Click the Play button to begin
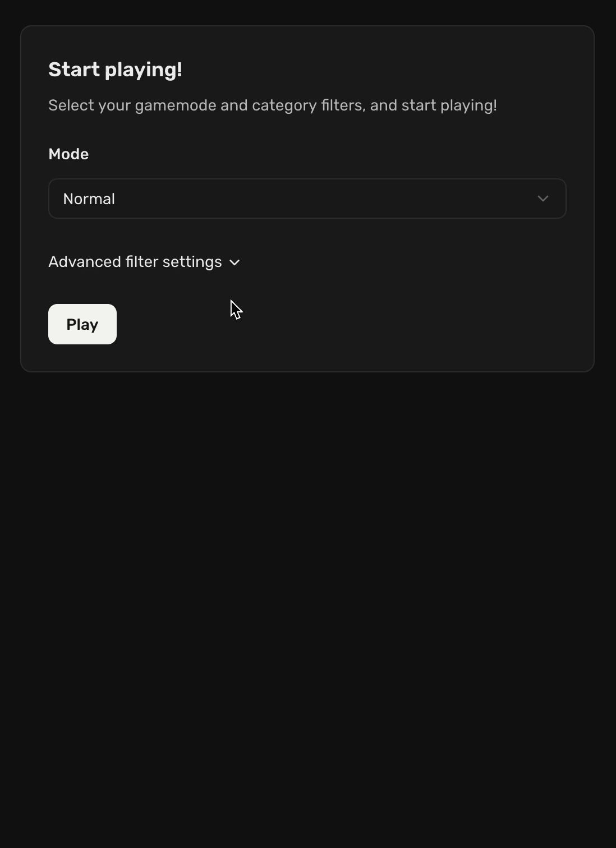The height and width of the screenshot is (848, 616). pyautogui.click(x=82, y=324)
